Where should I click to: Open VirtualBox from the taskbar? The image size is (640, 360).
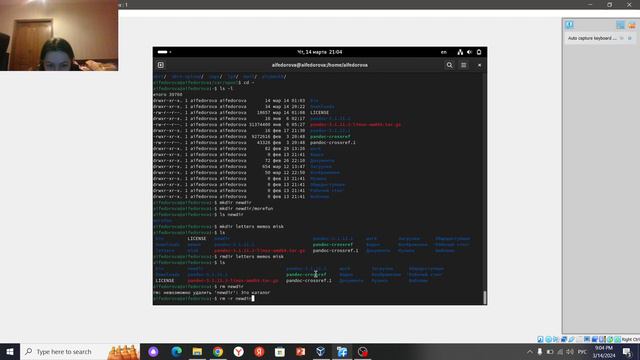coord(321,351)
